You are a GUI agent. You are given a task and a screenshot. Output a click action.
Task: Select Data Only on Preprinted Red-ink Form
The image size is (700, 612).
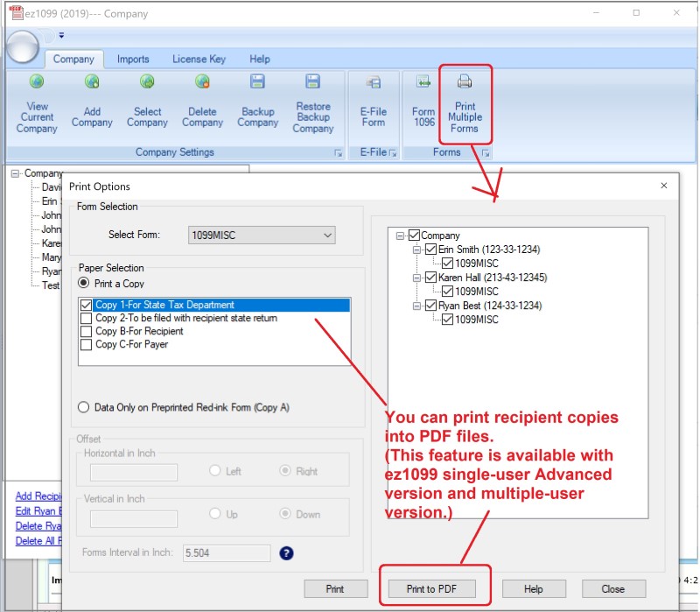[x=84, y=407]
